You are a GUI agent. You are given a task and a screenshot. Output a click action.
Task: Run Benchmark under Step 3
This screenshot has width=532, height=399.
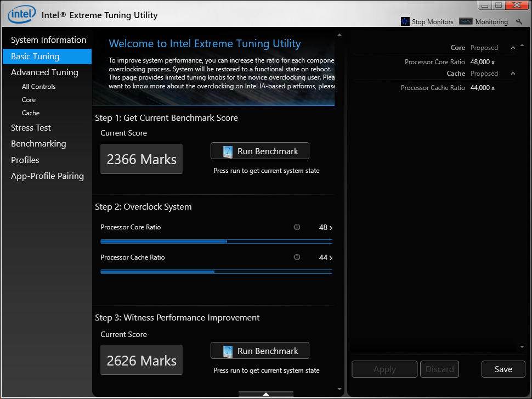pos(260,351)
